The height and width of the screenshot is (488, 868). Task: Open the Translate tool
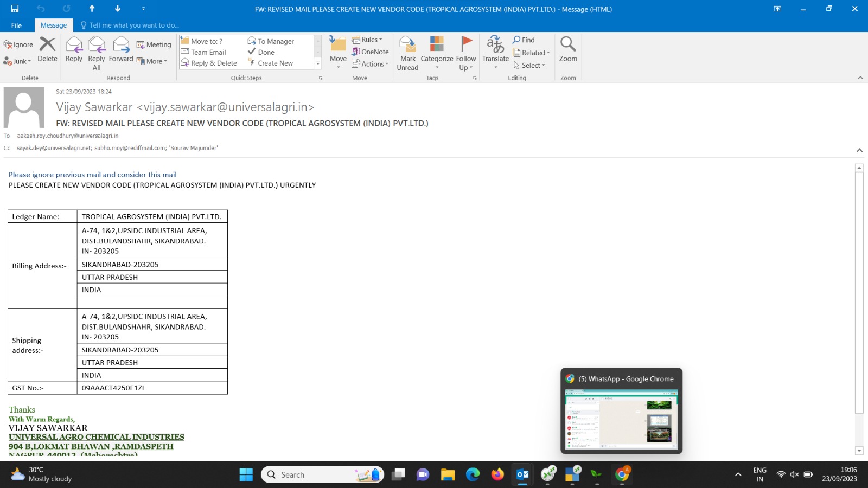click(x=495, y=52)
